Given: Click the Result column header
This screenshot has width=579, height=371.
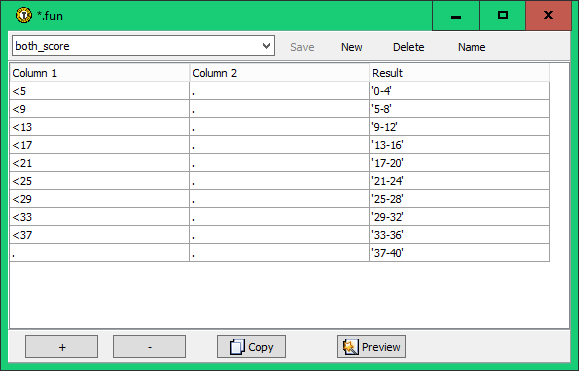Looking at the screenshot, I should 459,73.
